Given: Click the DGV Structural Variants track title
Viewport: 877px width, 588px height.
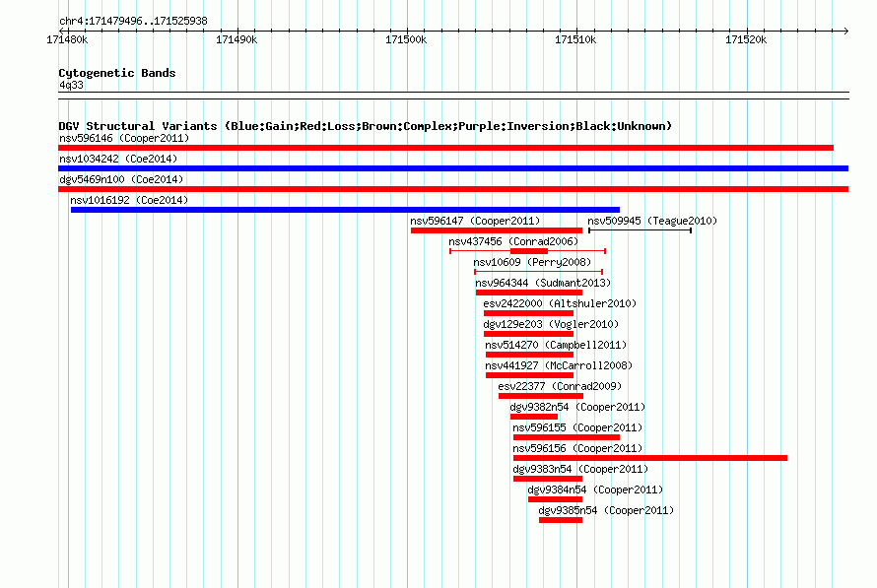Looking at the screenshot, I should [365, 126].
